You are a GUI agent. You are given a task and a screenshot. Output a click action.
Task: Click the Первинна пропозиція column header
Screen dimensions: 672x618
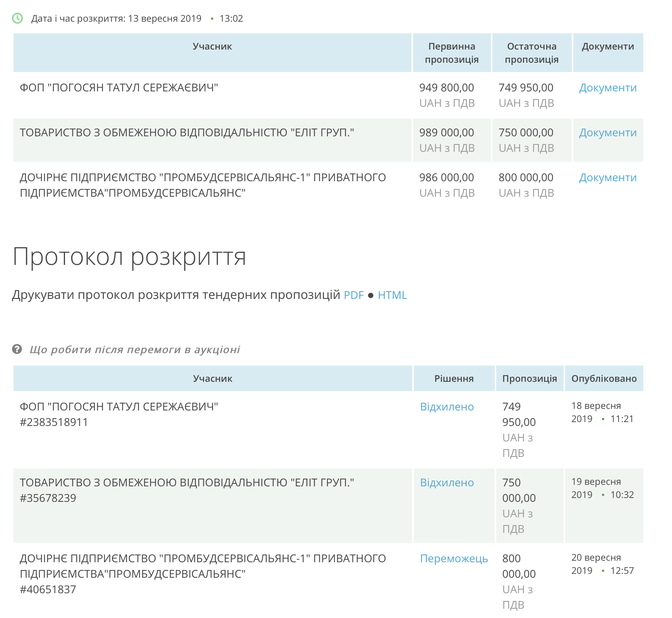pyautogui.click(x=452, y=53)
